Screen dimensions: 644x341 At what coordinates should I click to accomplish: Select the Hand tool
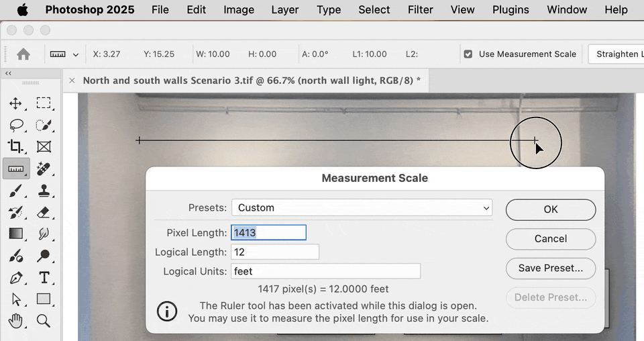[x=15, y=321]
